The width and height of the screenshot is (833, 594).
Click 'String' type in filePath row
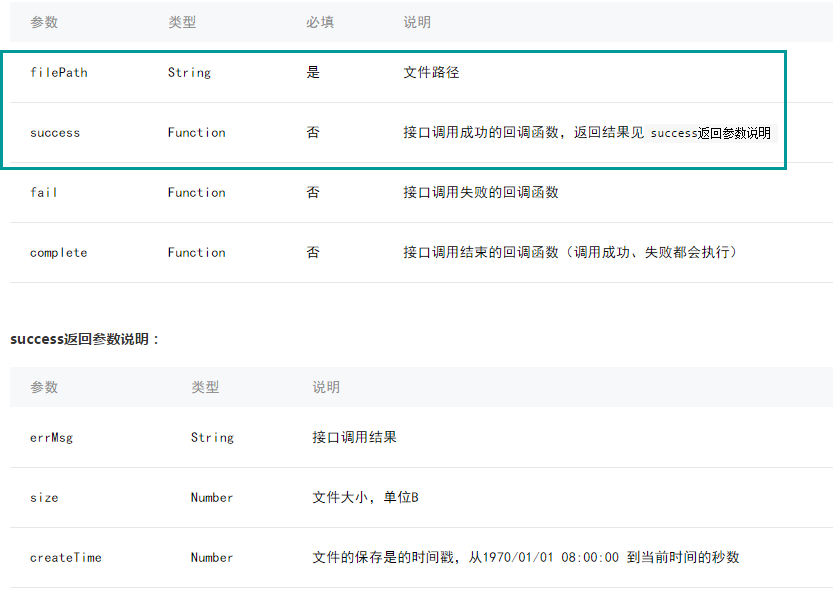189,73
